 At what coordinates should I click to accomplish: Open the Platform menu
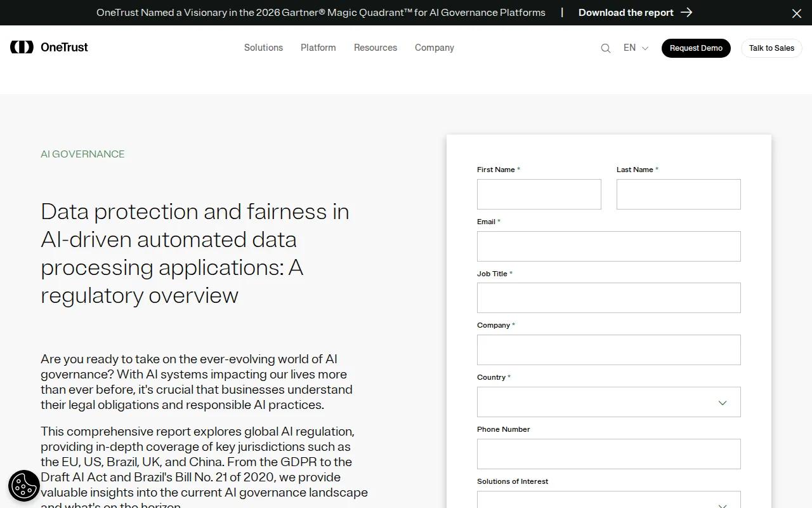pos(318,48)
